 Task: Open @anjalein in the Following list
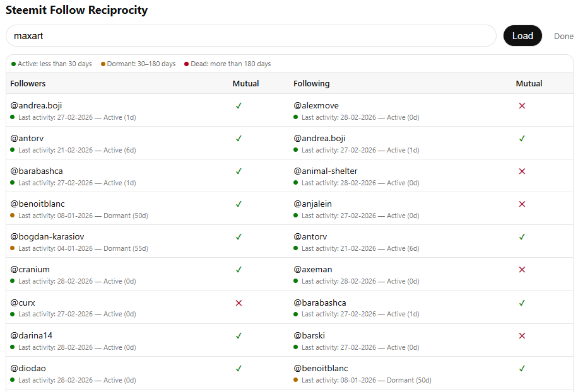point(312,204)
